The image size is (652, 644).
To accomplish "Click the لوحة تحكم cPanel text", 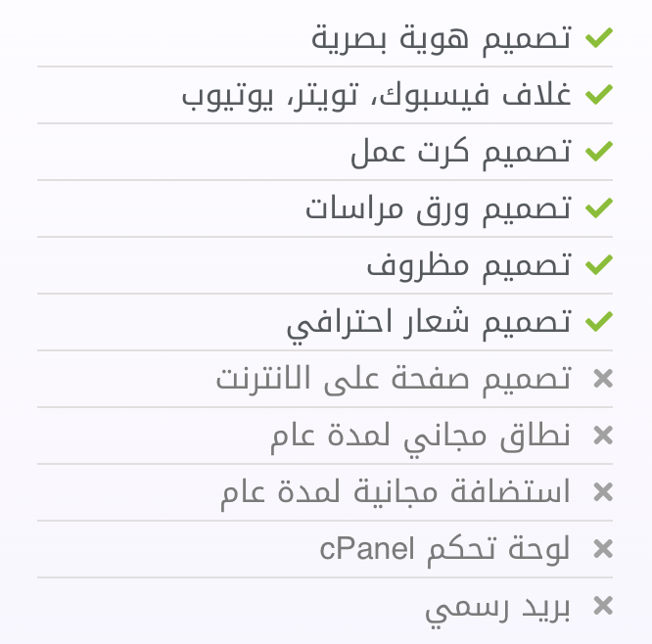I will pos(445,549).
